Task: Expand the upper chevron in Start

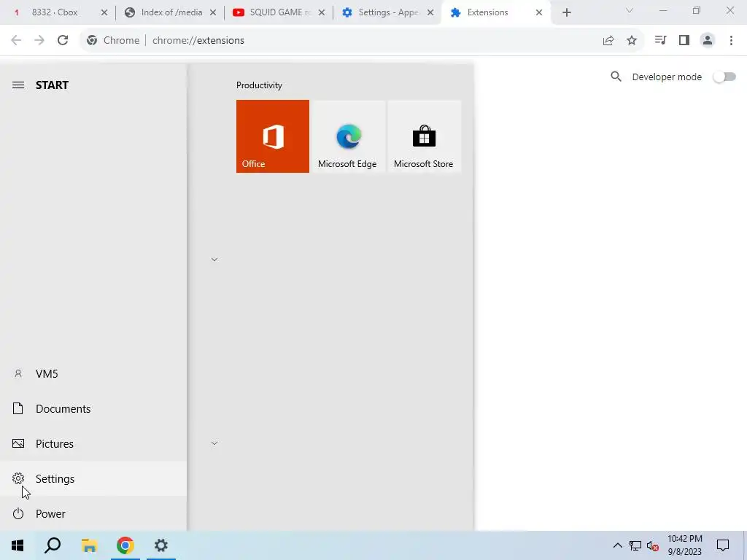Action: pos(214,260)
